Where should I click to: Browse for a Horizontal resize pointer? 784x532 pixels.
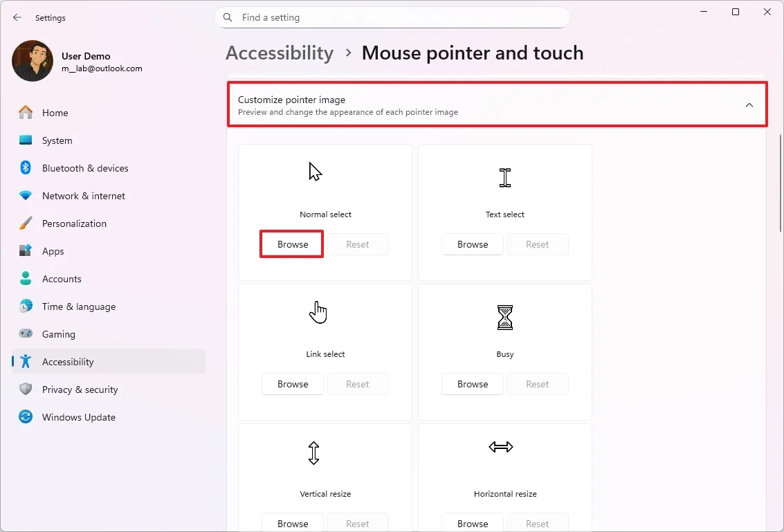[472, 523]
